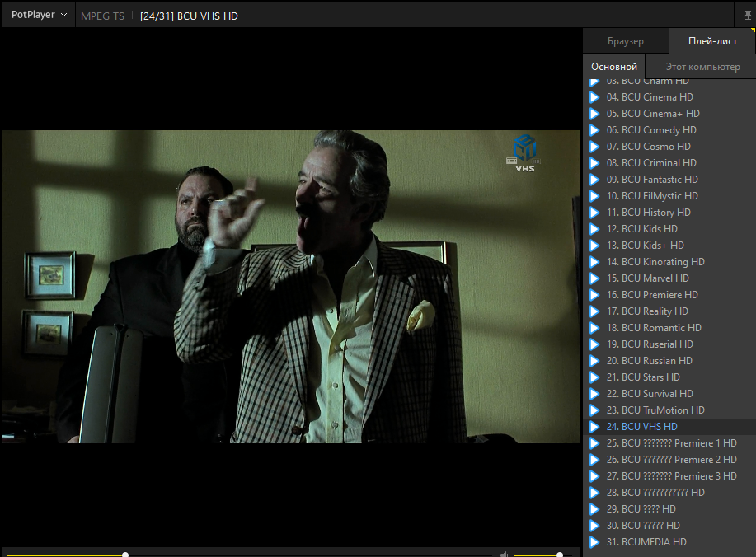This screenshot has width=756, height=557.
Task: Click the play icon beside Premiere 2 HD
Action: click(594, 460)
